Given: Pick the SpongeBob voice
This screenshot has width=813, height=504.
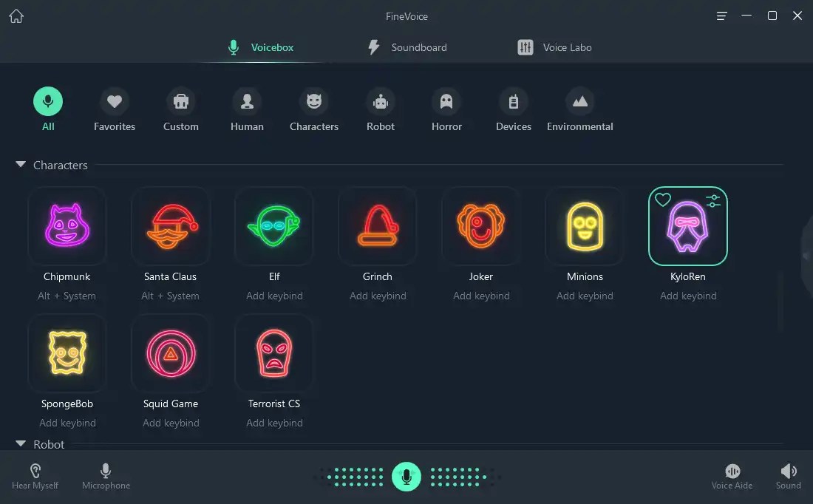Looking at the screenshot, I should pyautogui.click(x=67, y=353).
